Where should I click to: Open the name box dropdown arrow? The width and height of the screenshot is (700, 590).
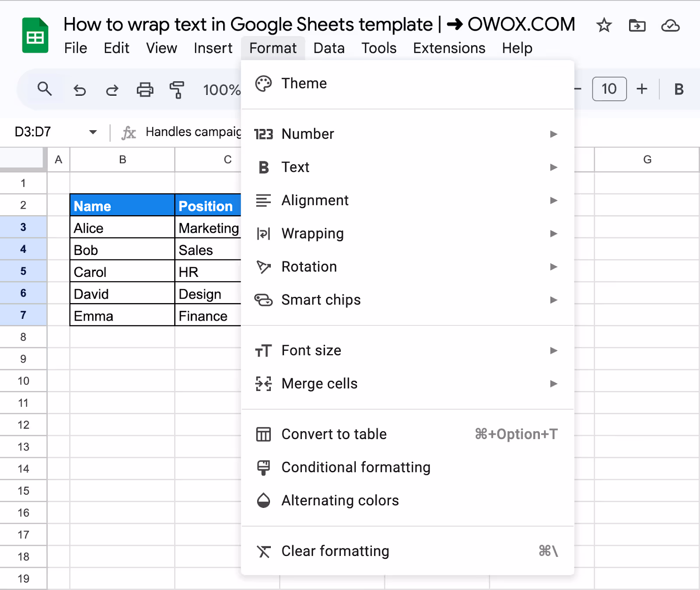[93, 132]
